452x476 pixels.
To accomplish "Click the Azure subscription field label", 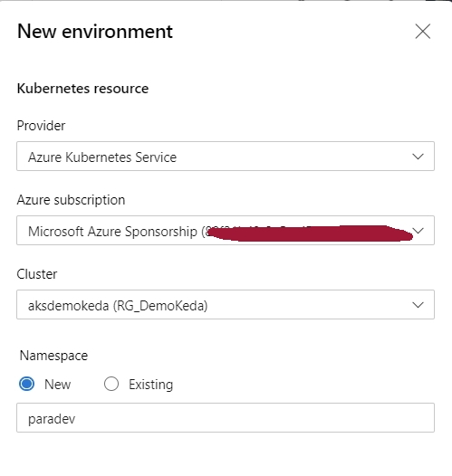I will [71, 200].
